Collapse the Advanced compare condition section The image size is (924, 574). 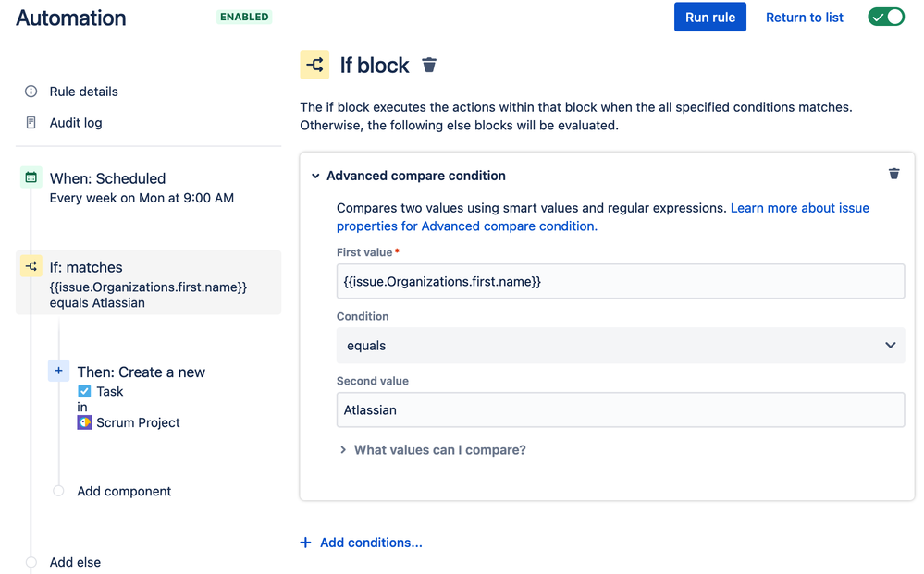[315, 176]
